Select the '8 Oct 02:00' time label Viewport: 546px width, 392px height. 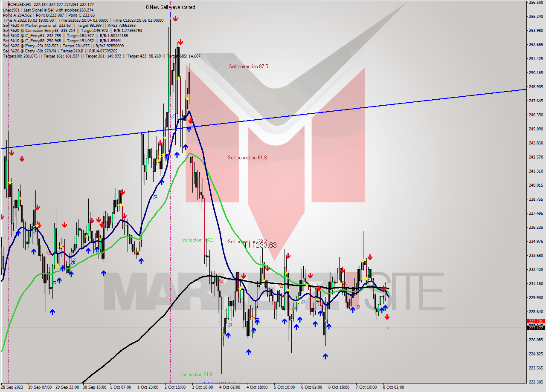pos(394,387)
